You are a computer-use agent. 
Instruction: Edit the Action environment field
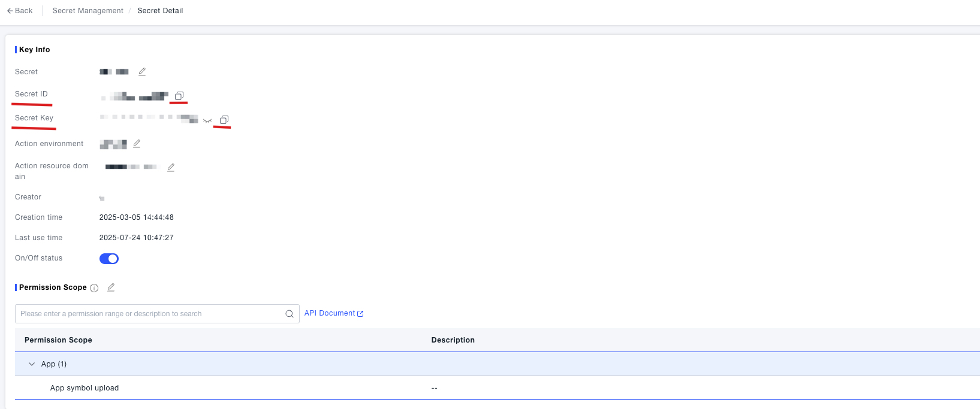[137, 144]
